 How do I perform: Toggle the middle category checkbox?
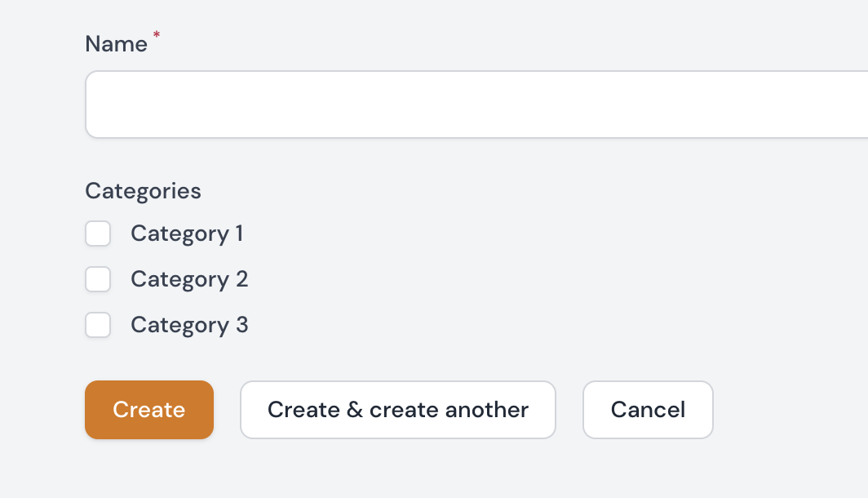[x=98, y=280]
